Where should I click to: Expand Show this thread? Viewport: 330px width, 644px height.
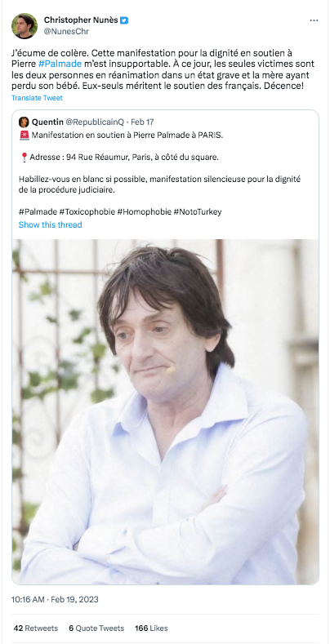(x=50, y=224)
